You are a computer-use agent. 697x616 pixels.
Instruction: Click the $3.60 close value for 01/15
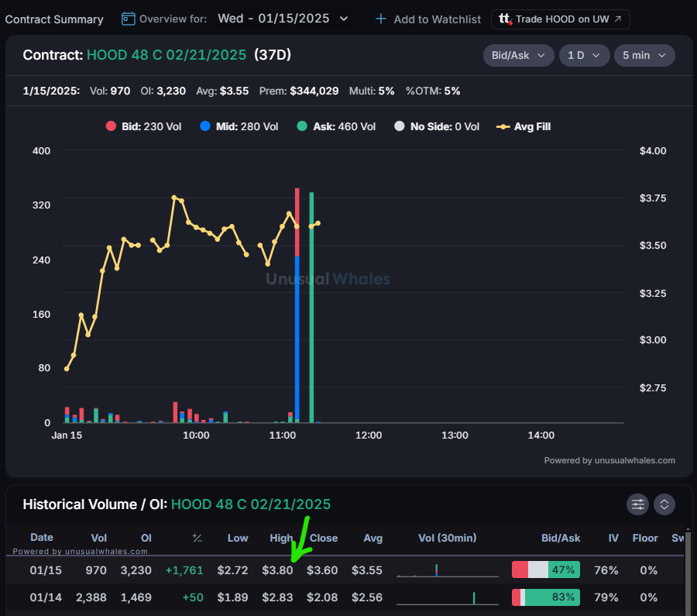tap(322, 570)
